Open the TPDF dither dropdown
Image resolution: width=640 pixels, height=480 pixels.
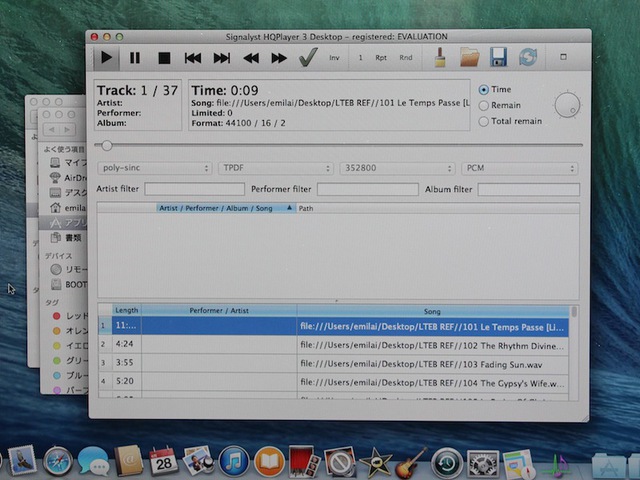click(275, 168)
